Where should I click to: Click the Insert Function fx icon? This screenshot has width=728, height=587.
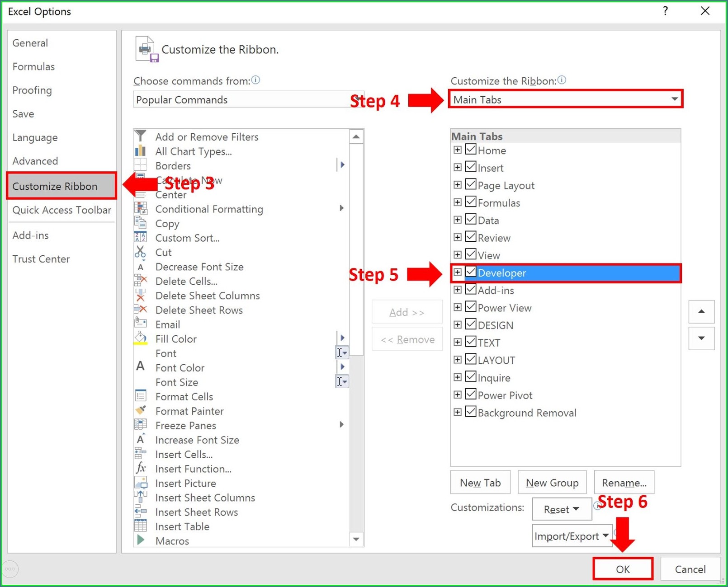141,468
